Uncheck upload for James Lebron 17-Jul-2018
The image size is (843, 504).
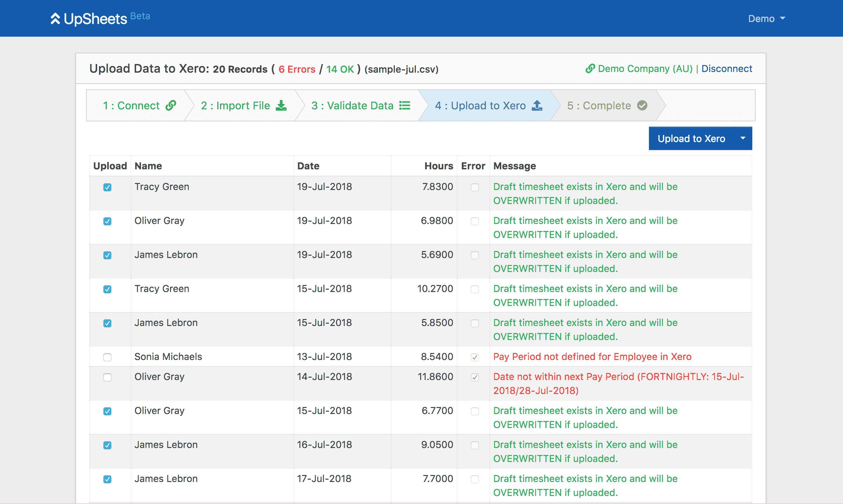(x=107, y=479)
